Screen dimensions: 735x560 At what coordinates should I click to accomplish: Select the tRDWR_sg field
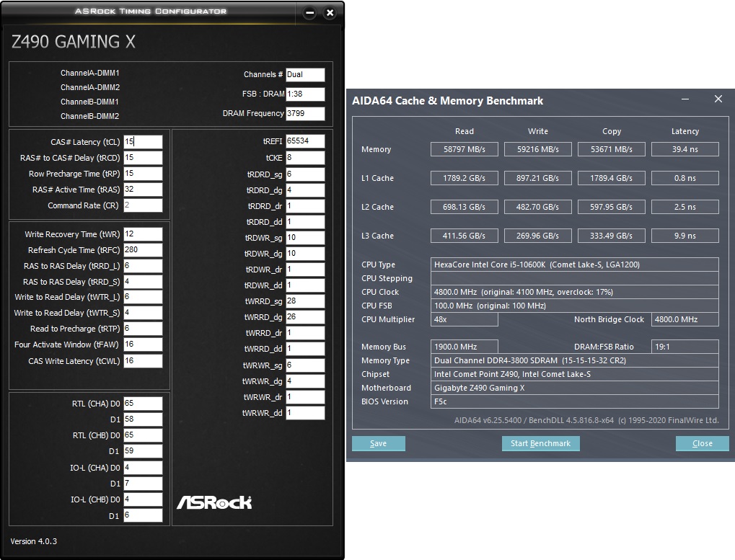pos(305,238)
